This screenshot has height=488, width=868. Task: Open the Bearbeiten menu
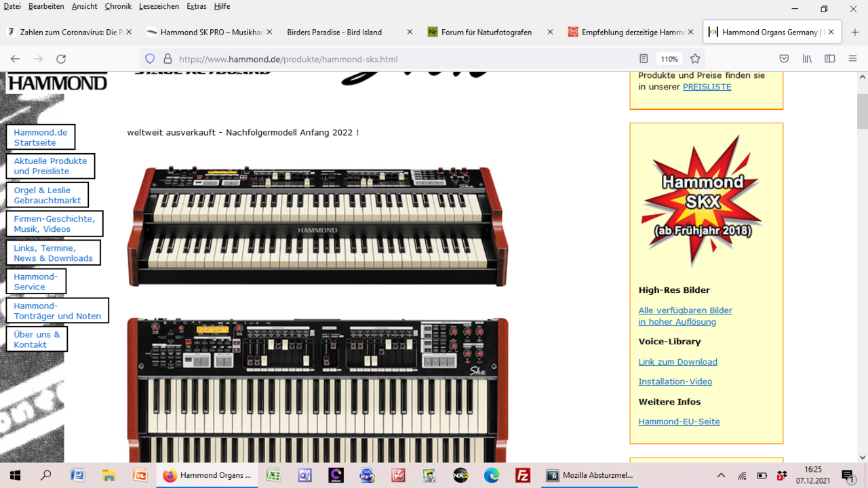coord(46,6)
